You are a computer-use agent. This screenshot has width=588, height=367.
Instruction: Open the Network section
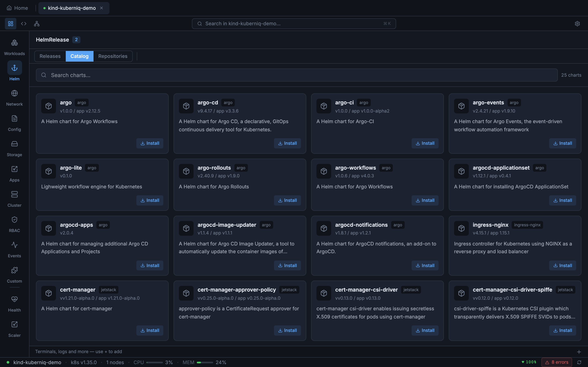[x=14, y=97]
